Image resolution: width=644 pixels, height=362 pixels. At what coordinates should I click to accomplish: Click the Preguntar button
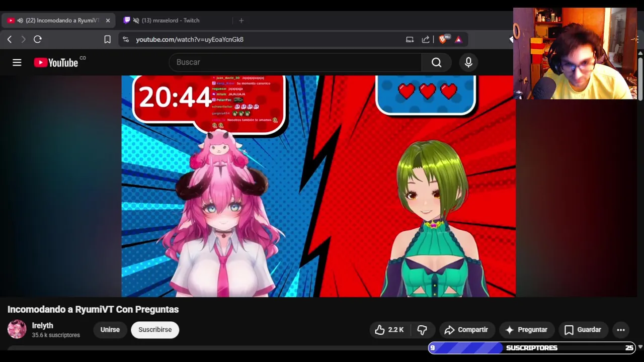[526, 330]
